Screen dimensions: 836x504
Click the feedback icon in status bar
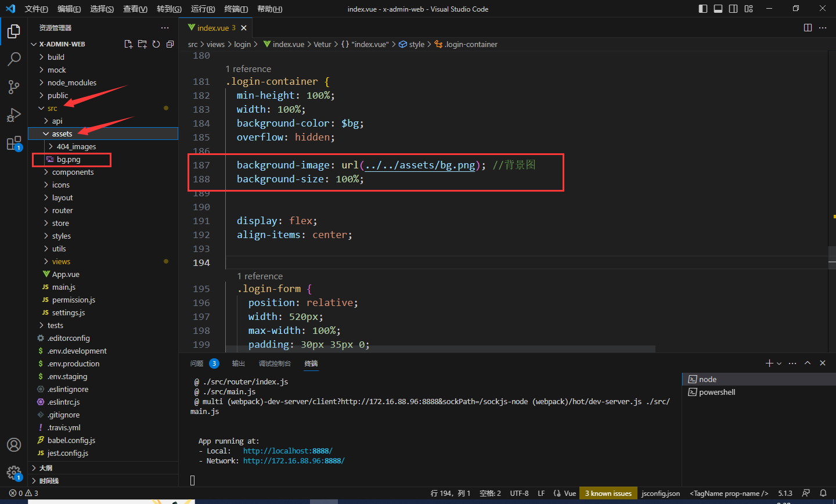tap(806, 493)
